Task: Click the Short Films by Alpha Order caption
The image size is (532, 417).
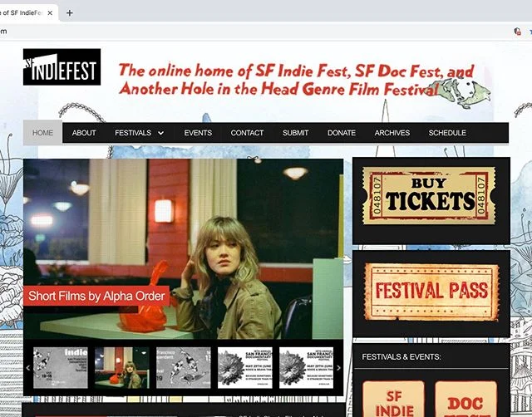Action: [96, 296]
